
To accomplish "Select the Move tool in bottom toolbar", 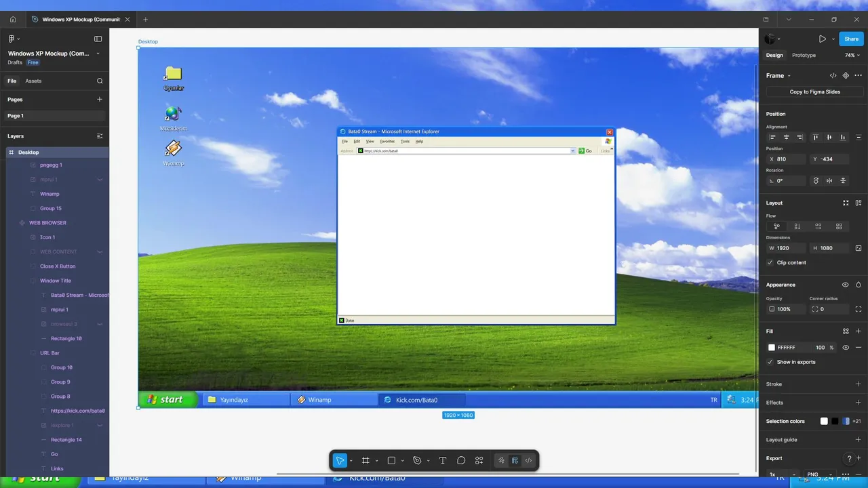I will 340,461.
